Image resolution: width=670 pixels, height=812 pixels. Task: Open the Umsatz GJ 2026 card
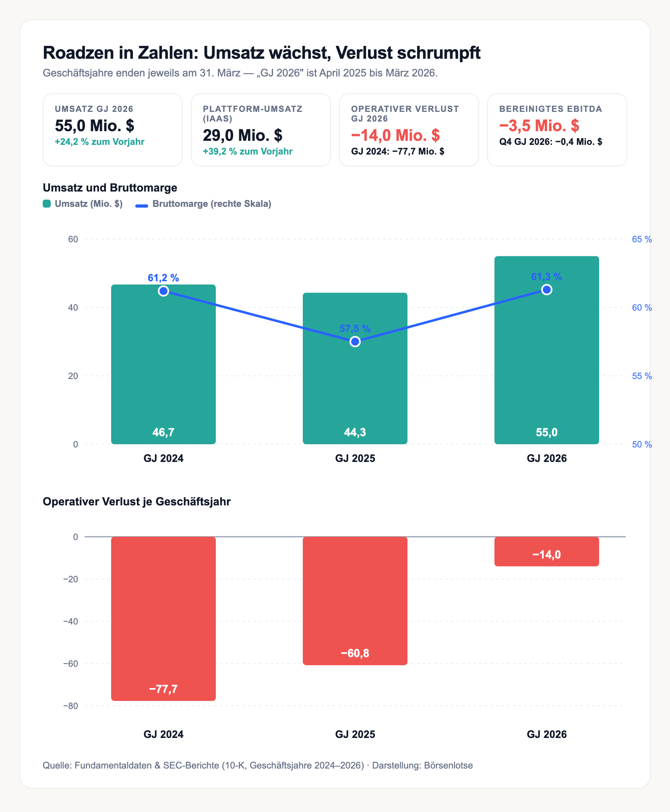[x=113, y=130]
